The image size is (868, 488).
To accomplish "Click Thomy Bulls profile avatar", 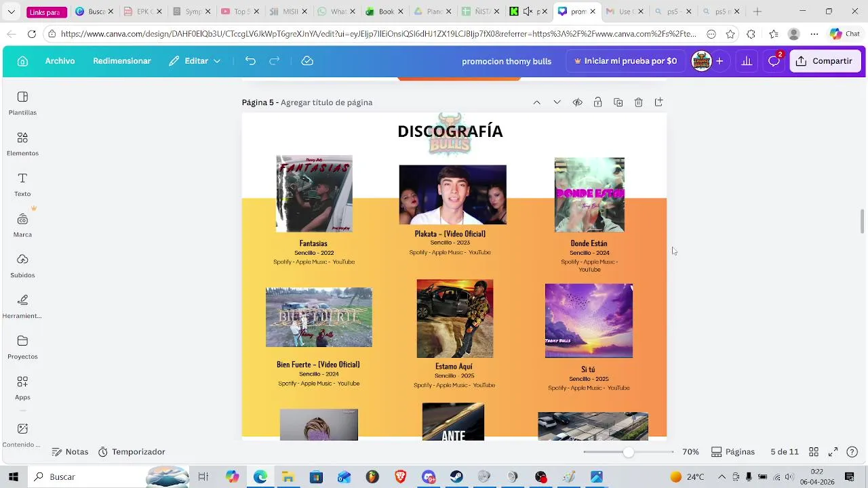I will (701, 61).
